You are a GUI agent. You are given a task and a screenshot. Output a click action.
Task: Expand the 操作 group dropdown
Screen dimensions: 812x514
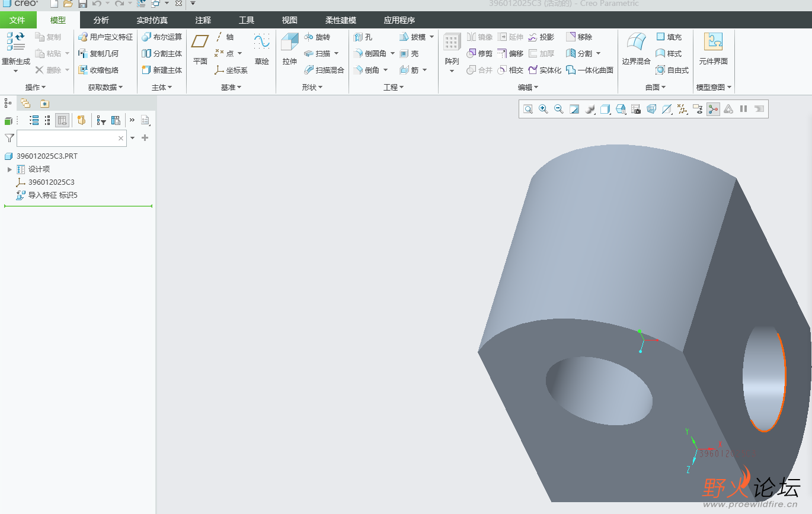[35, 87]
